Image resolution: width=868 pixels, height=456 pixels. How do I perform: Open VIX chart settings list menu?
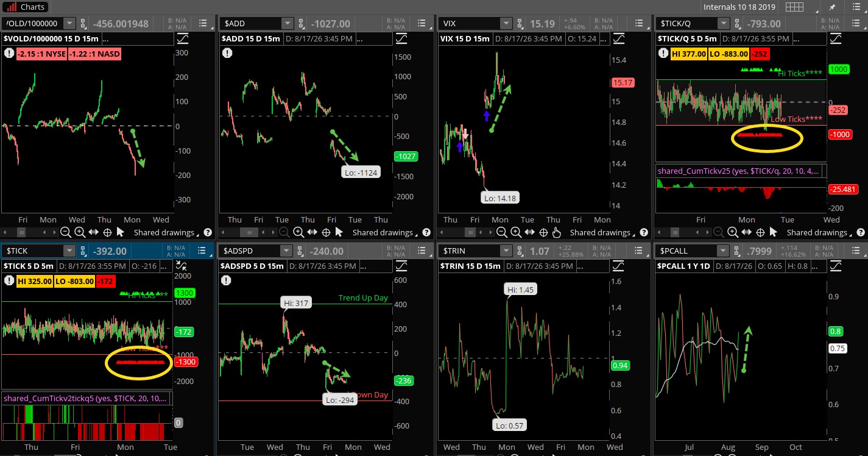pyautogui.click(x=638, y=23)
